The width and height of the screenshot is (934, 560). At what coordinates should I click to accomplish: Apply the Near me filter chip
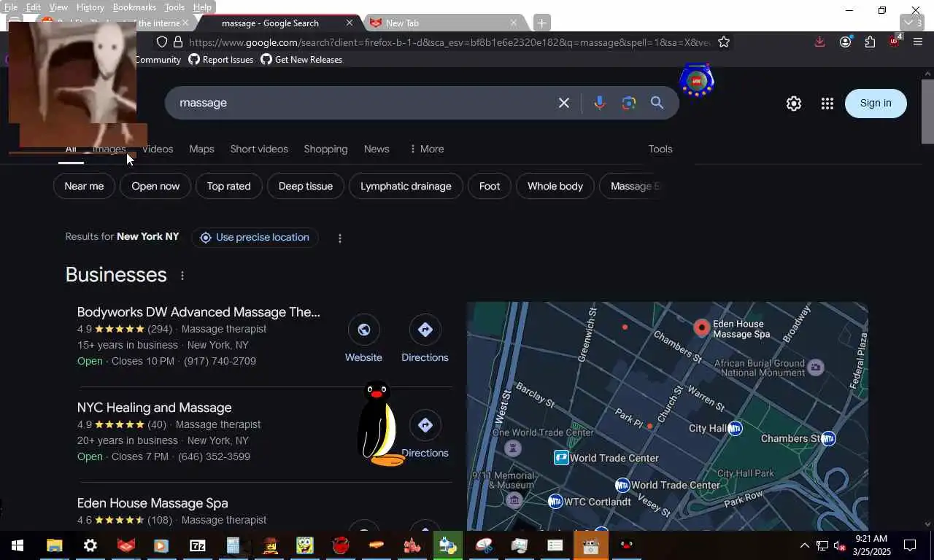pos(84,186)
